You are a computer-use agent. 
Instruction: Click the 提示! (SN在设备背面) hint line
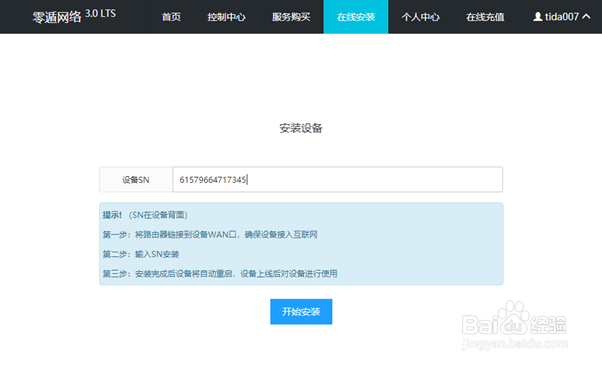point(145,215)
